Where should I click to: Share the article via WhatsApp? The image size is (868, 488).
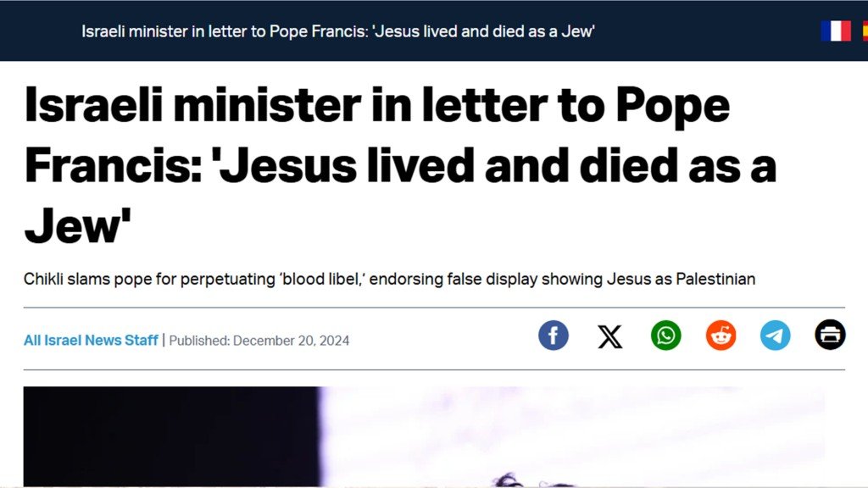(665, 335)
